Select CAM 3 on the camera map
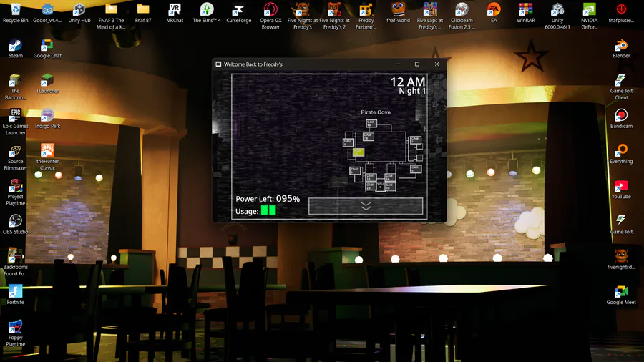The height and width of the screenshot is (362, 644). point(355,171)
